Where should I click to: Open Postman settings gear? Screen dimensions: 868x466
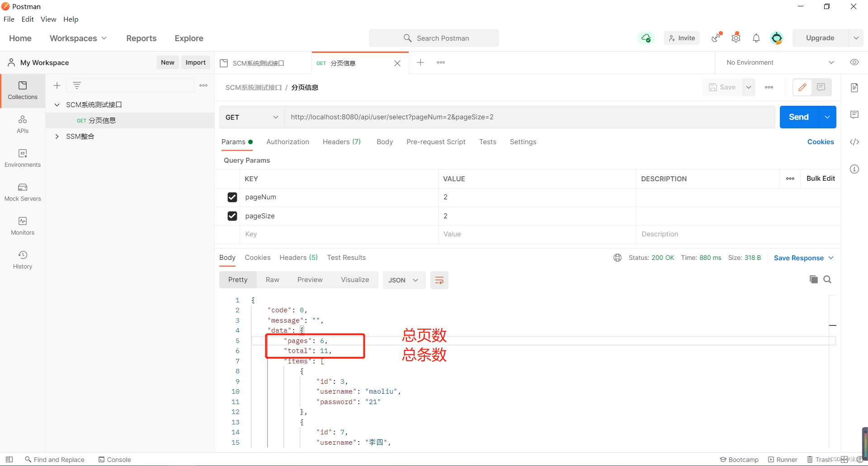(x=736, y=38)
